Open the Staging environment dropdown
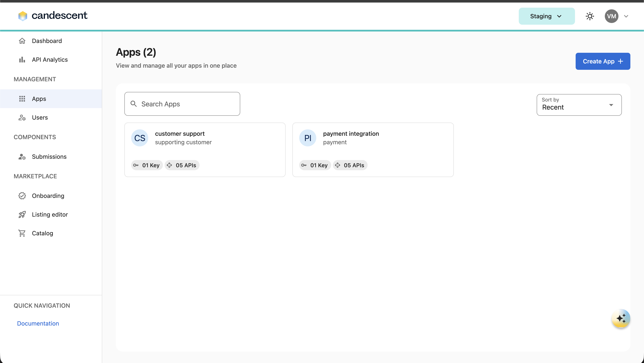644x363 pixels. pos(546,16)
